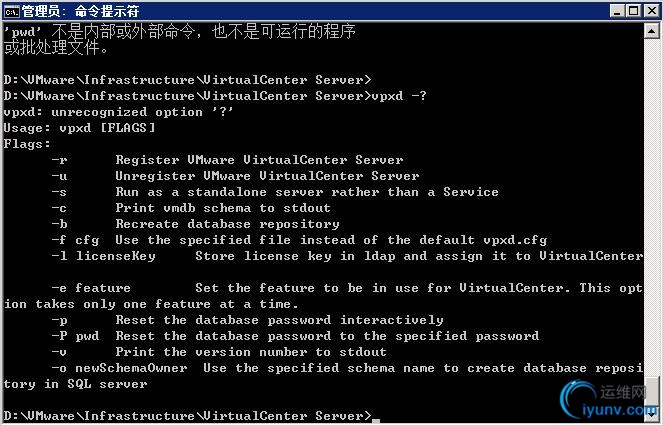Close the command prompt window
The width and height of the screenshot is (663, 426).
[x=652, y=11]
